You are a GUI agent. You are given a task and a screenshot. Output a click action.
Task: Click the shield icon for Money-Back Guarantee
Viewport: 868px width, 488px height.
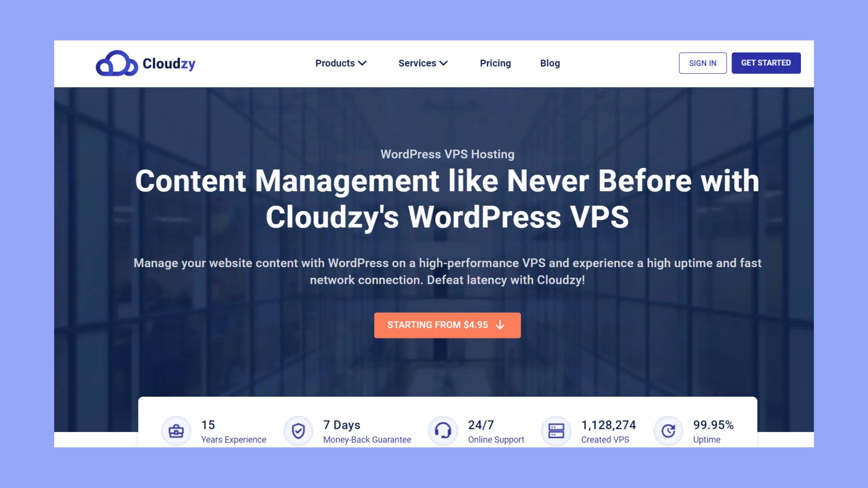point(298,429)
